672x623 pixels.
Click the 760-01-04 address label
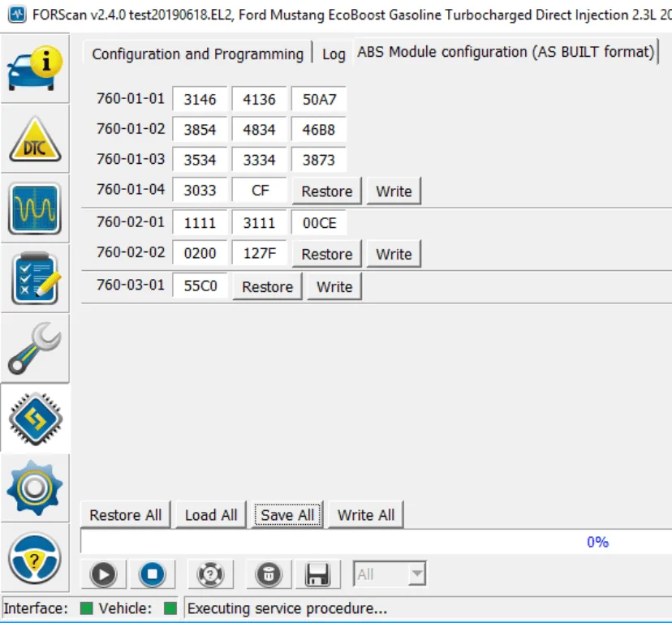click(131, 189)
